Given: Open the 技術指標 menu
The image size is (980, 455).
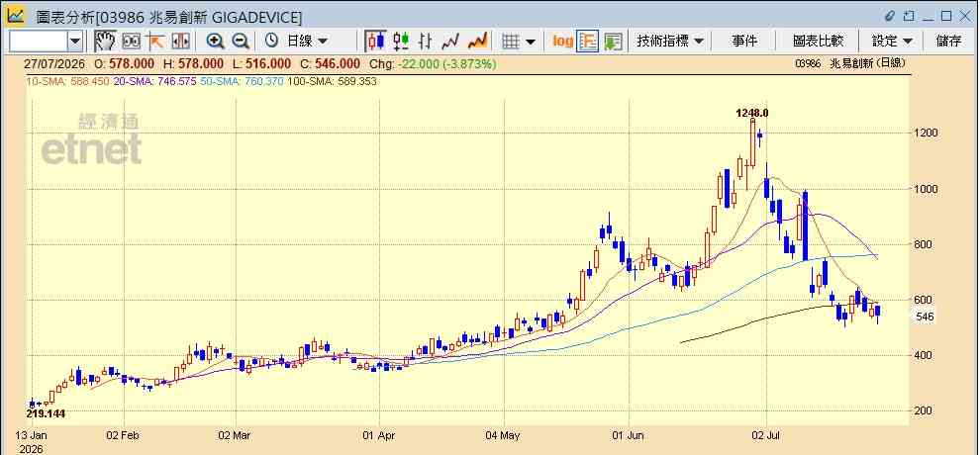Looking at the screenshot, I should click(670, 42).
